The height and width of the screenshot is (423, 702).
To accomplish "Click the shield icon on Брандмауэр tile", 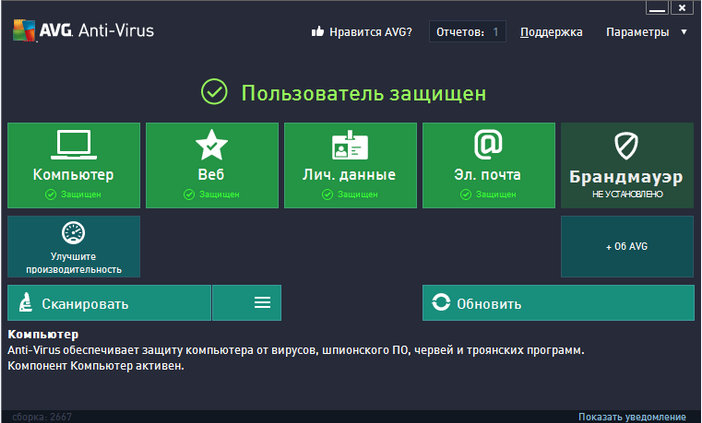I will (x=626, y=145).
